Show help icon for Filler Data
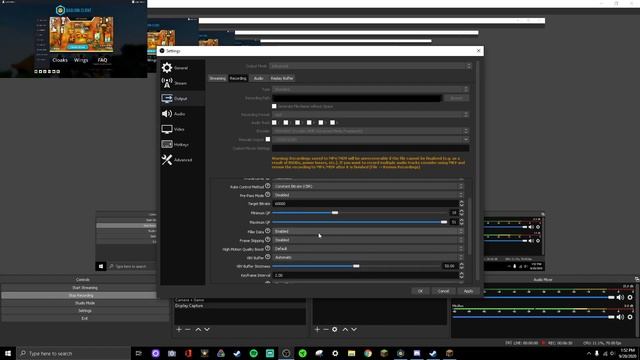Screen dimensions: 640x360 (x=268, y=231)
